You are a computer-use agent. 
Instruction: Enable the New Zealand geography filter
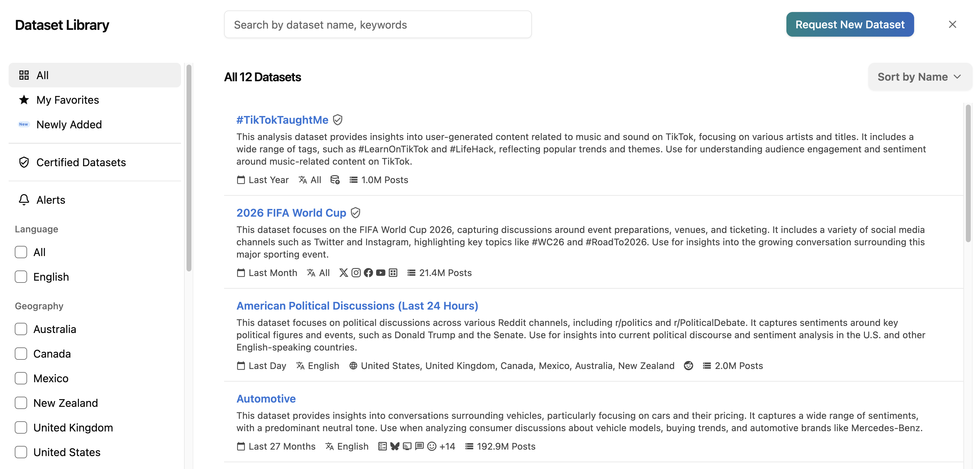[x=21, y=403]
